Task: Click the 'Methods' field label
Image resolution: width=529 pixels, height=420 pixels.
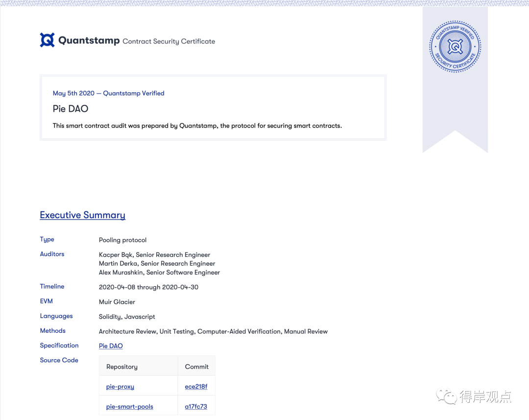Action: (x=52, y=330)
